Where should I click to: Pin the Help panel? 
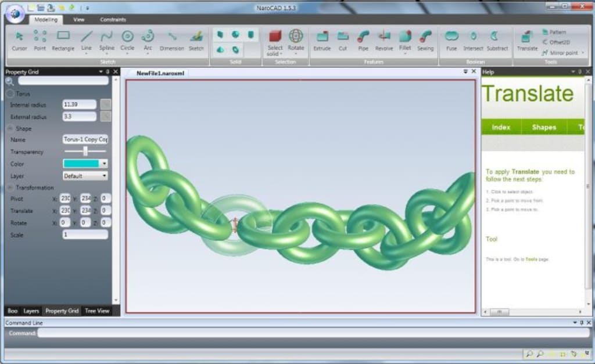(580, 71)
